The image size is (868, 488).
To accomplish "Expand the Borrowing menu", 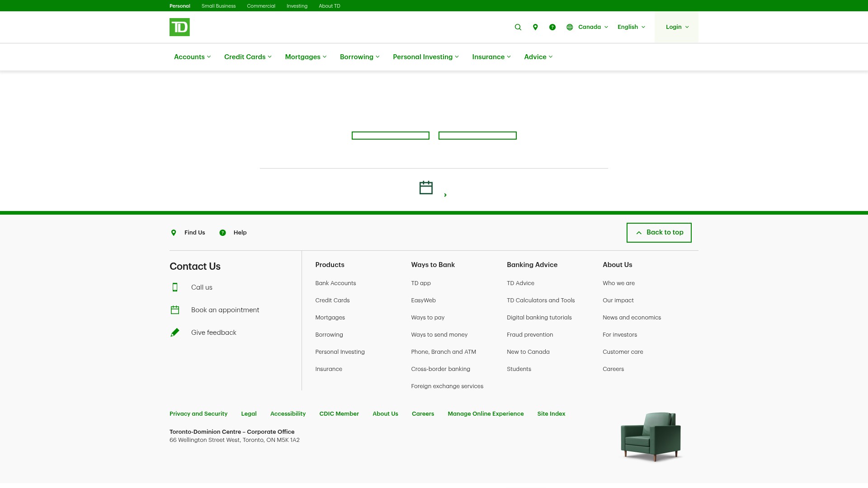I will [x=359, y=57].
